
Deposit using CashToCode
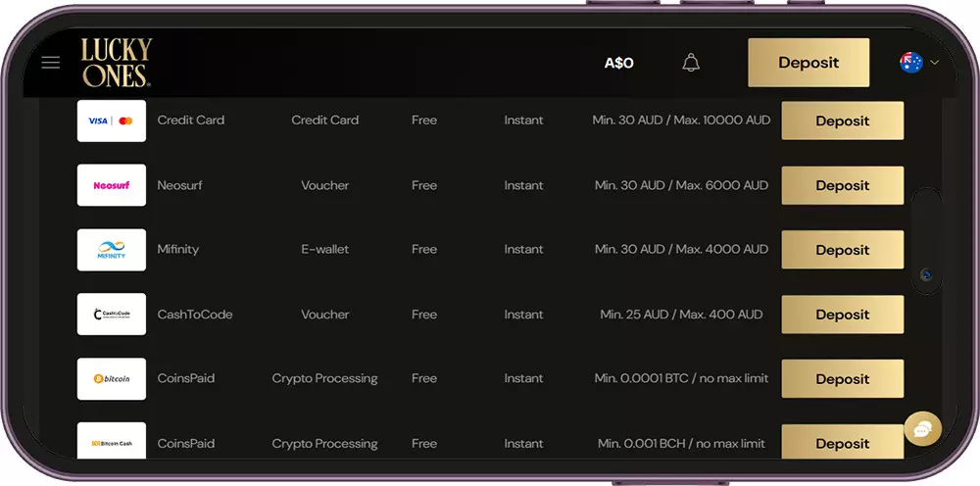(843, 315)
